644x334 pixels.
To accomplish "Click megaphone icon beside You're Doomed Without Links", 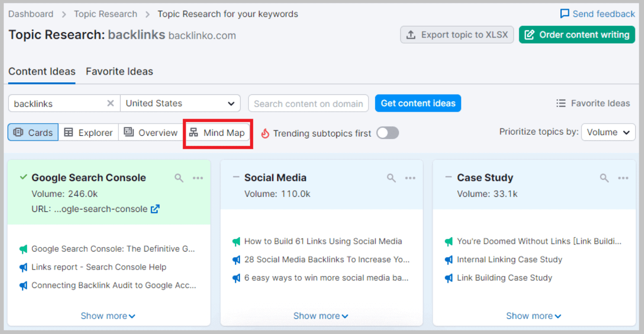I will click(449, 242).
